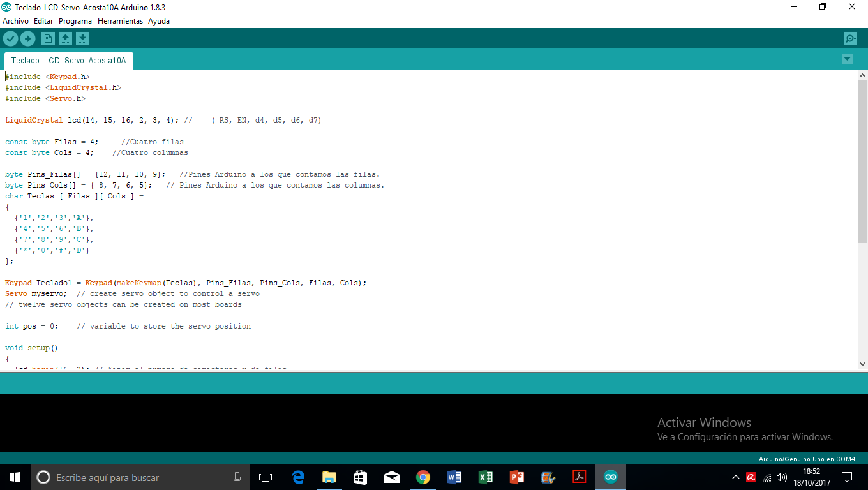Image resolution: width=868 pixels, height=490 pixels.
Task: Click the 'char Teclas [ Filas ][ Cols ] =' line
Action: (75, 196)
